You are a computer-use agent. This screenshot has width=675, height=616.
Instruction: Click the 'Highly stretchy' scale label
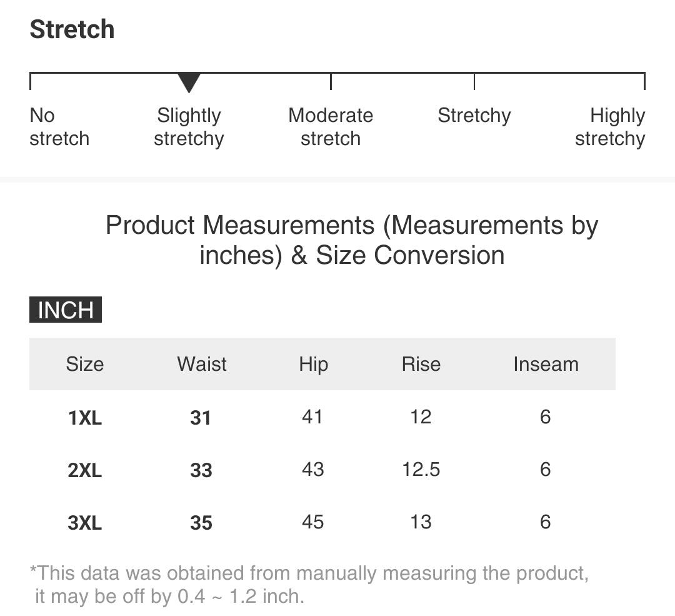[611, 127]
